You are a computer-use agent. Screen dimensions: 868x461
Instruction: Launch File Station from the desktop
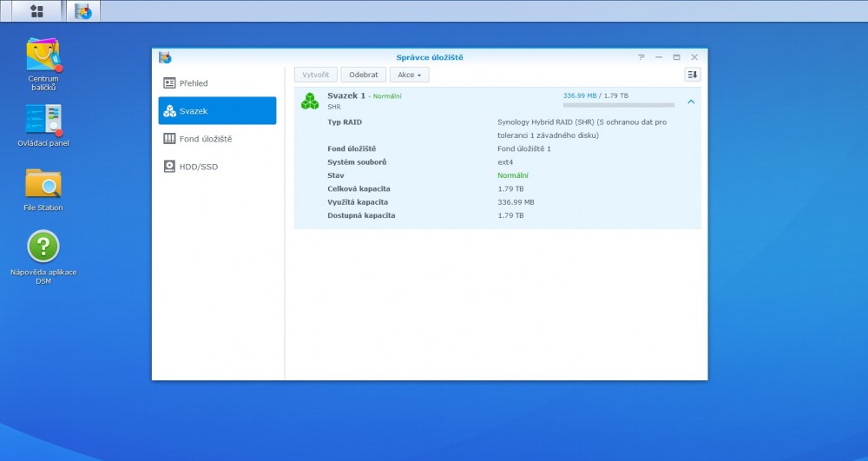point(43,184)
